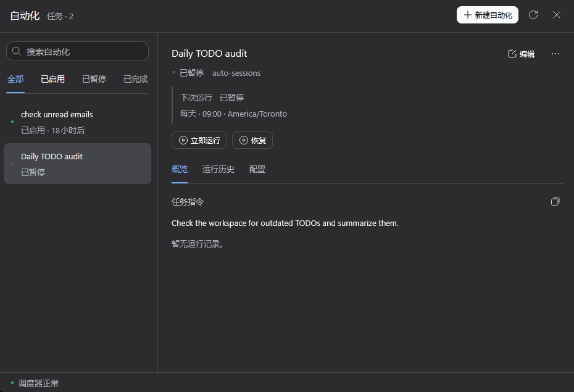The image size is (574, 392).
Task: Switch to the 运行历史 tab
Action: click(218, 169)
